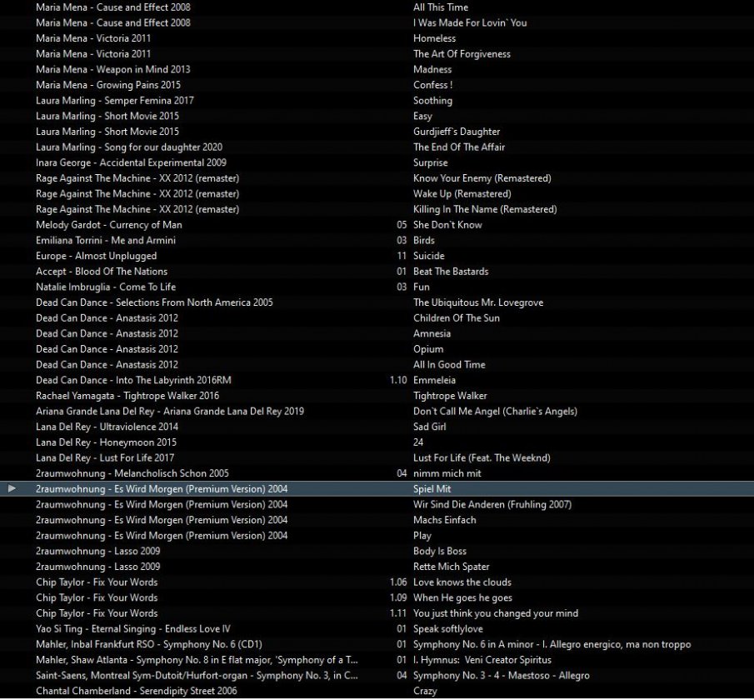Select 'The Art Of Forgiveness' track
The height and width of the screenshot is (700, 754).
pyautogui.click(x=462, y=54)
